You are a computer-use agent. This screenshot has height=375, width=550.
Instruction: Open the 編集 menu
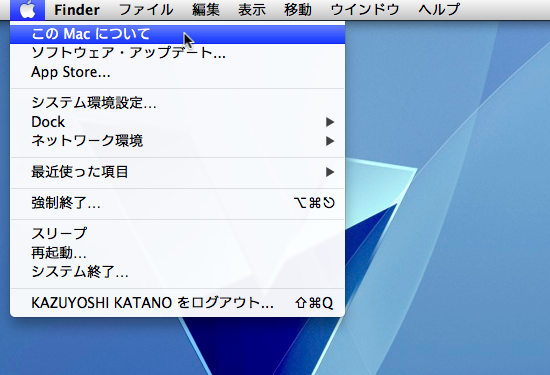coord(206,9)
